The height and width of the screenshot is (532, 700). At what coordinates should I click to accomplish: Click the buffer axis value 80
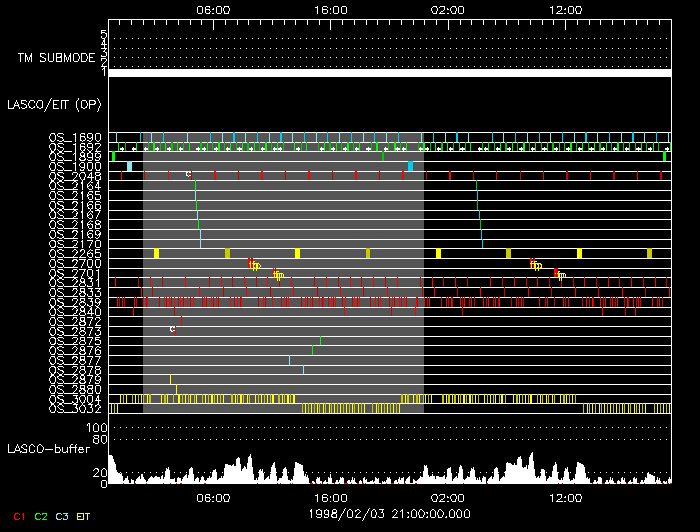[100, 439]
